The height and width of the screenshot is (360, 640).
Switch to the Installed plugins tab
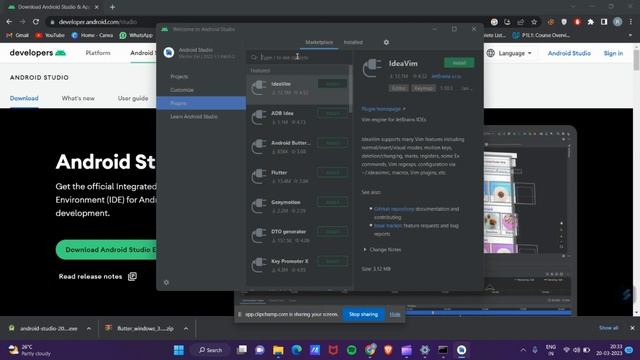353,42
